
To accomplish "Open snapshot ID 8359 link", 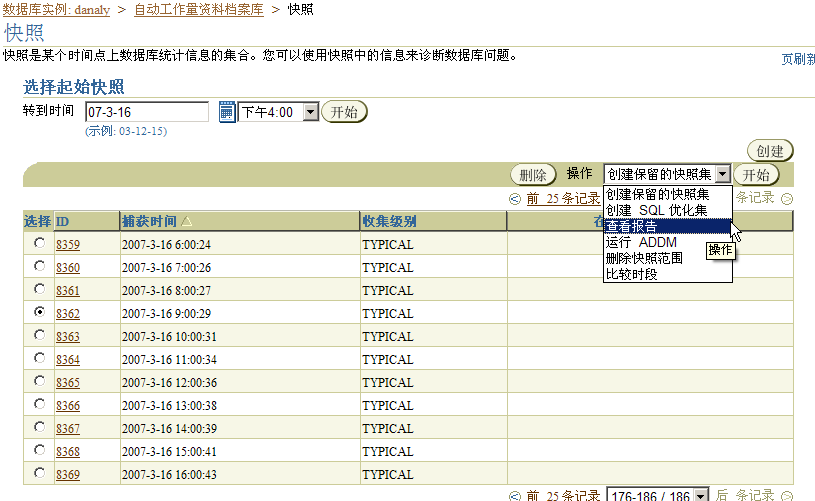I will [68, 244].
